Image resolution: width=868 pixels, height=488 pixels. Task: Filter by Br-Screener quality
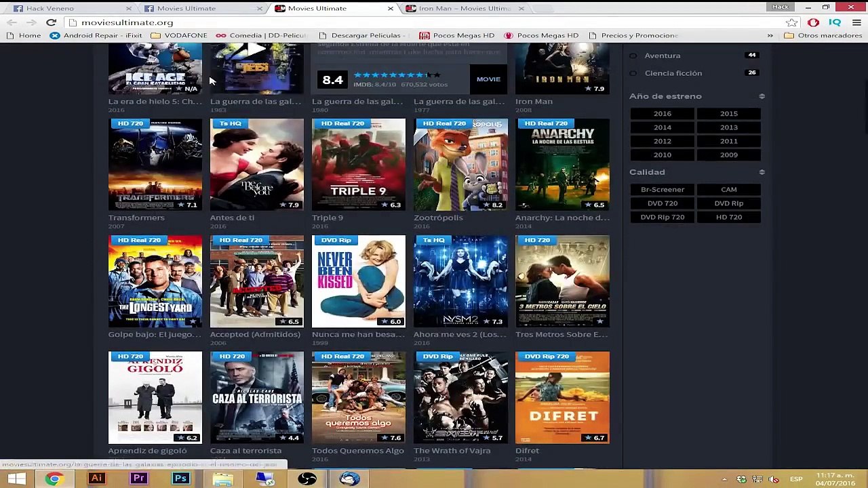coord(663,190)
